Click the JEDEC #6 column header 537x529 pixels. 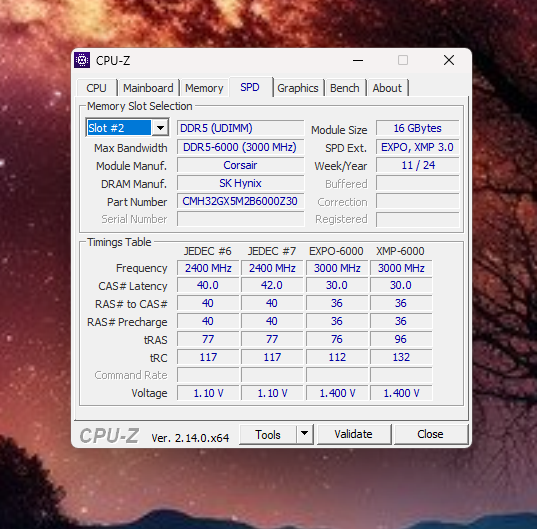pyautogui.click(x=208, y=251)
